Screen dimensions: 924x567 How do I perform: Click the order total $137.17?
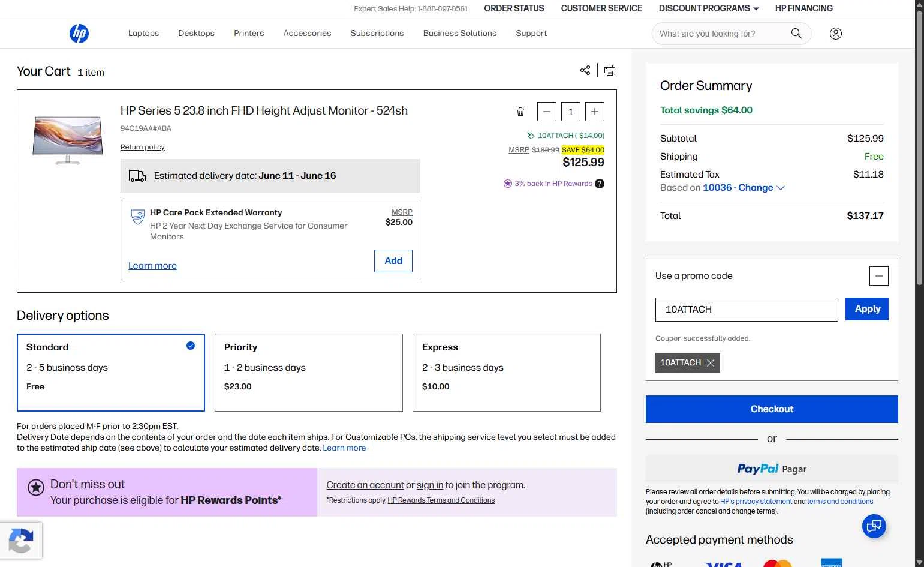[x=865, y=216]
